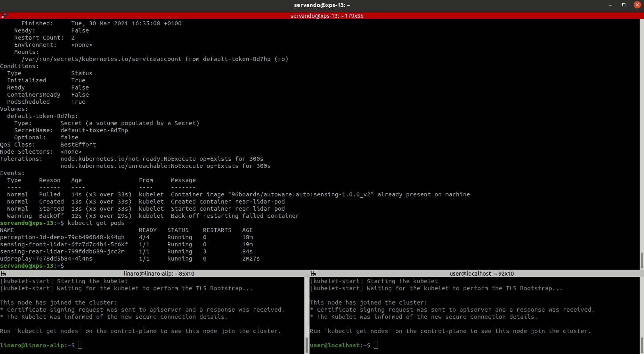Click the user@localhost pane scrollbar thumb
The image size is (644, 354).
pyautogui.click(x=641, y=345)
